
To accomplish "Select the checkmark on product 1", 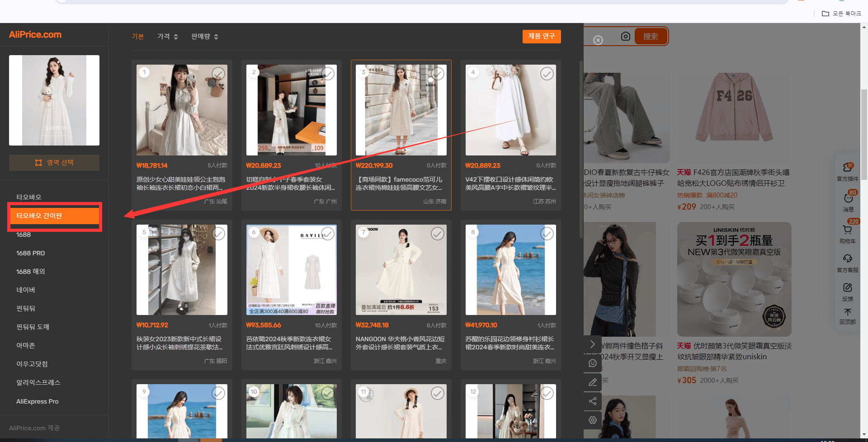I will pyautogui.click(x=218, y=74).
